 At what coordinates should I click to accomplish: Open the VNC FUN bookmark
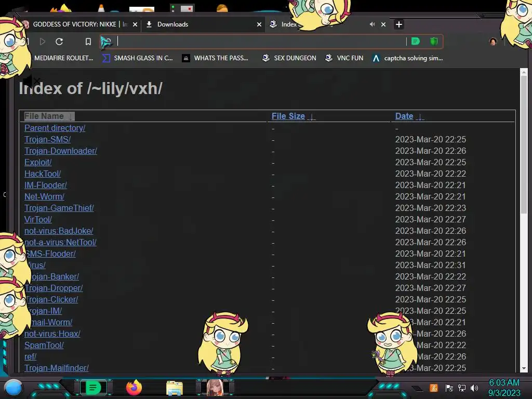(344, 58)
